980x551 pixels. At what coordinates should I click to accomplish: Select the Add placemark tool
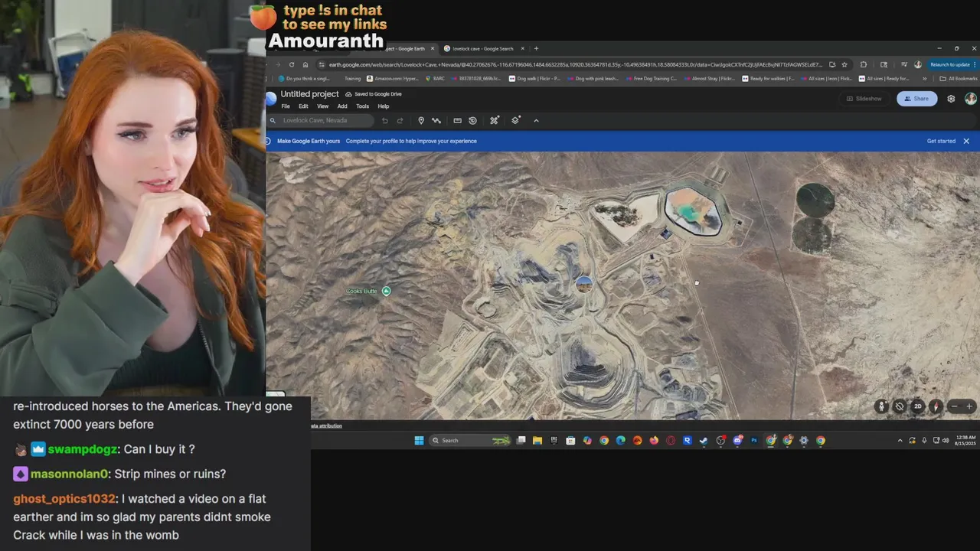[421, 120]
